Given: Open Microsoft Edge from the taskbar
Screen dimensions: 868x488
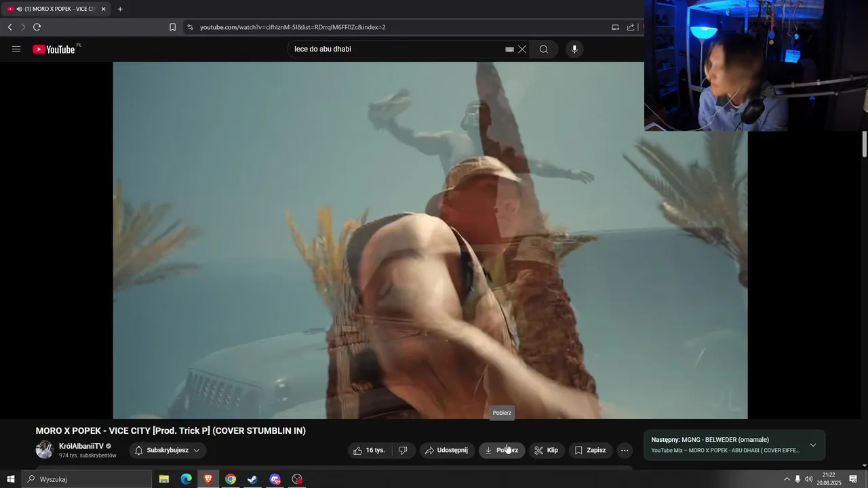Looking at the screenshot, I should [186, 479].
